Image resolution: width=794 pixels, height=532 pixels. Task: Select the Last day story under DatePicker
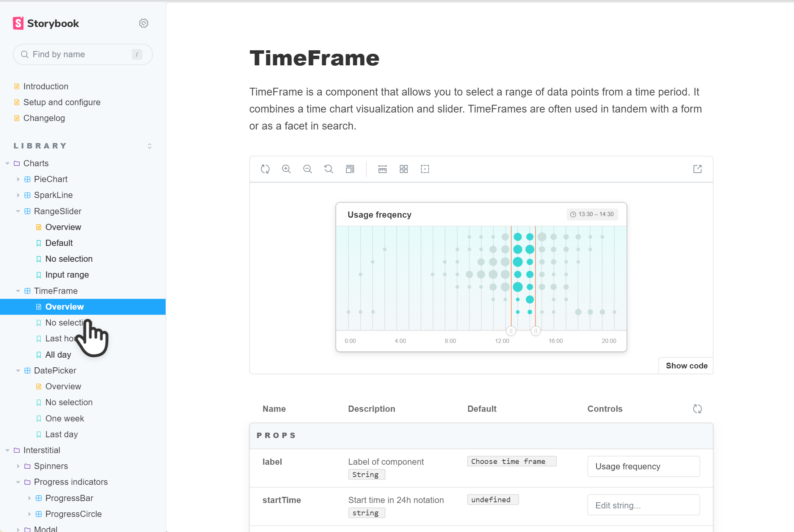point(61,434)
